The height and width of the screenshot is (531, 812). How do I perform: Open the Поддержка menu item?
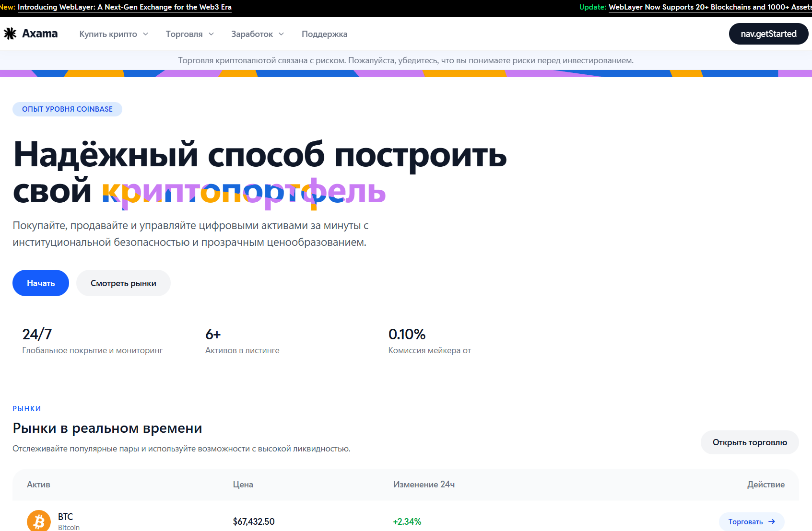324,34
